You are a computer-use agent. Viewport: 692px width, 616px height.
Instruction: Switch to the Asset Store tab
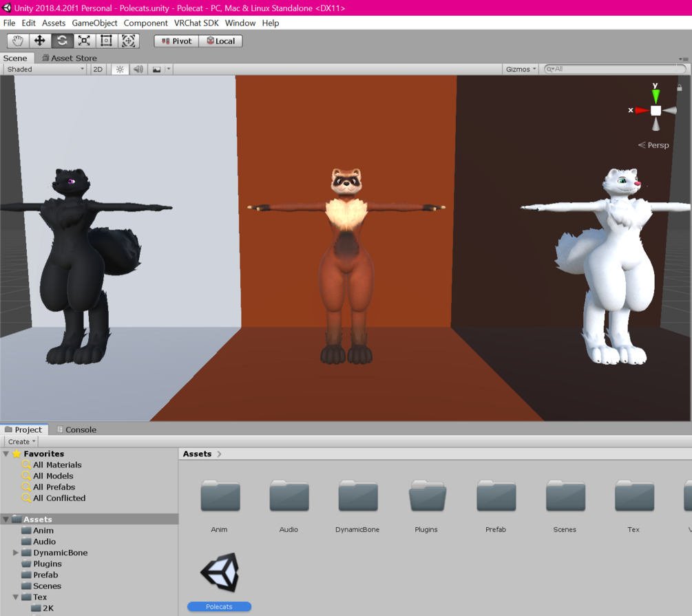coord(70,59)
